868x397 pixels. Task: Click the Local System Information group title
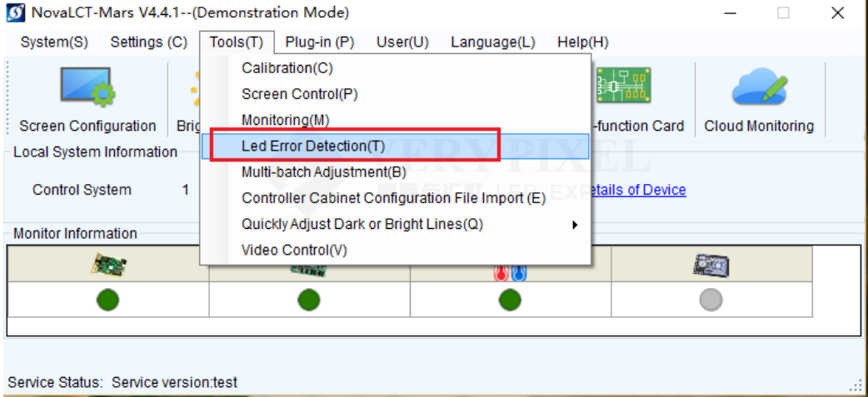tap(95, 151)
